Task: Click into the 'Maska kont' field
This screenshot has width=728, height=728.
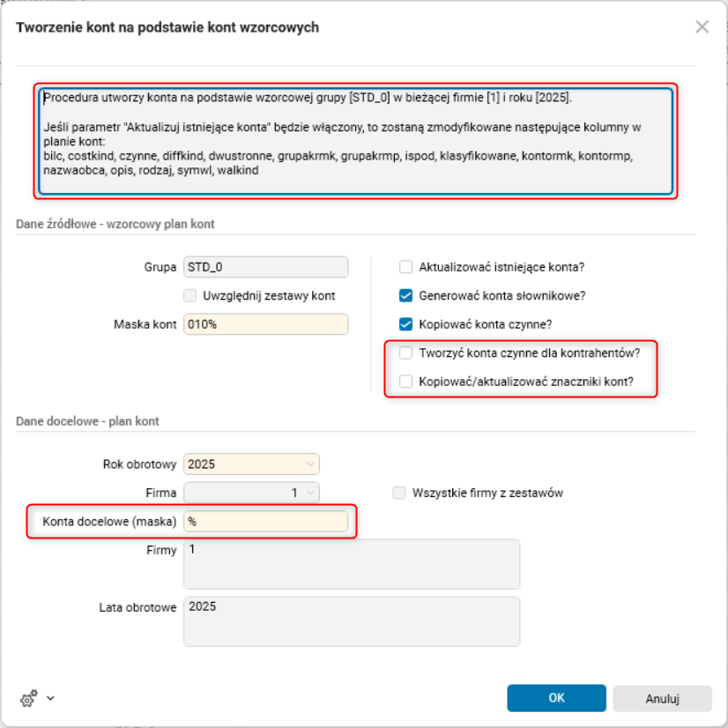Action: tap(265, 324)
